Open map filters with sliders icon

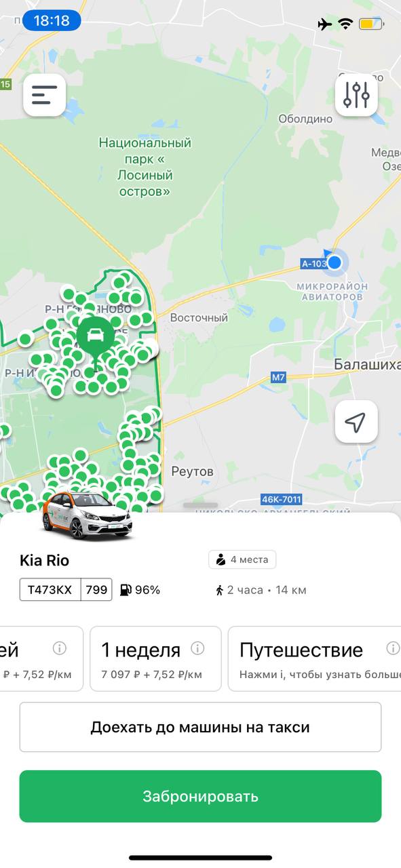[356, 95]
